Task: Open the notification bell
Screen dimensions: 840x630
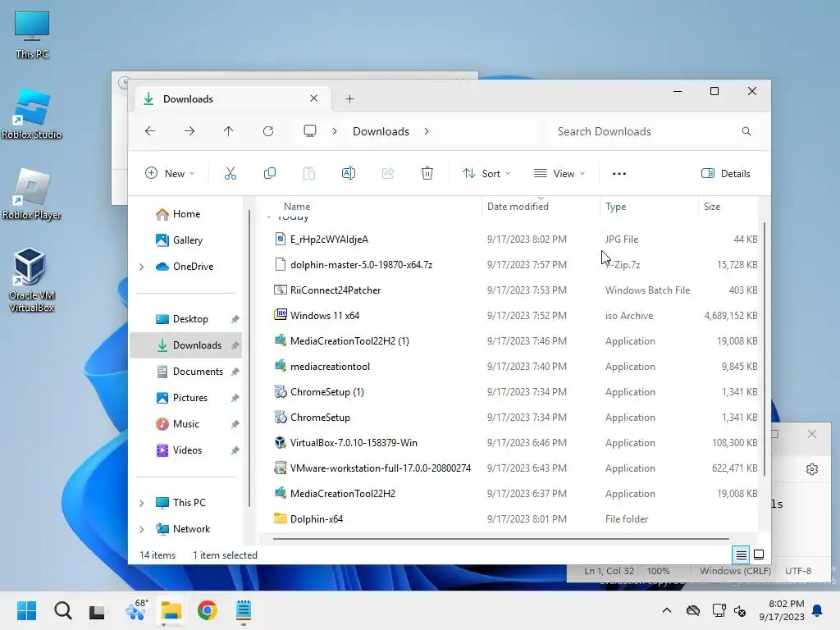Action: 818,610
